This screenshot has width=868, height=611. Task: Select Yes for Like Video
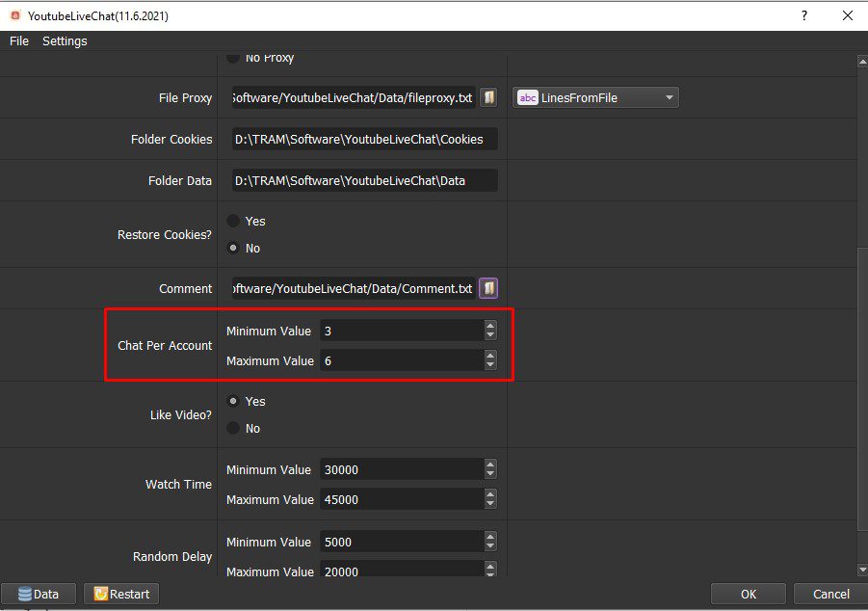[233, 401]
